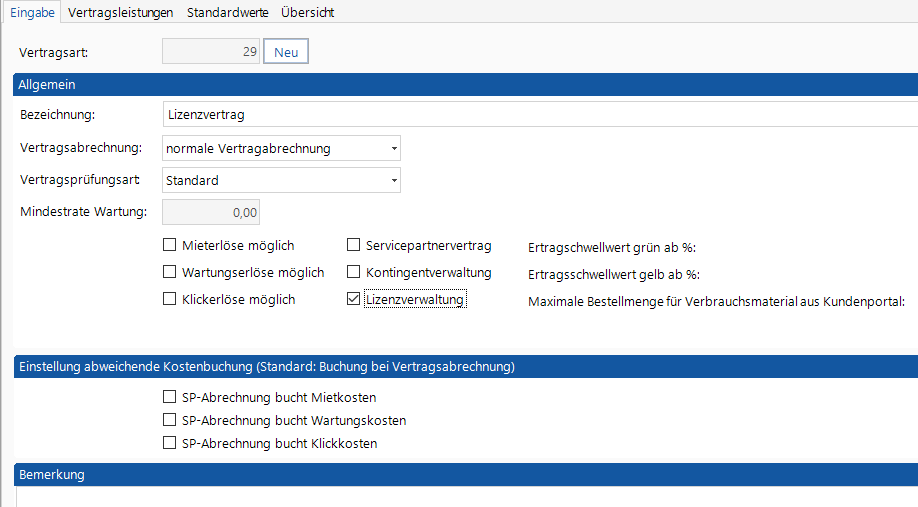
Task: Switch to the Eingabe tab
Action: [32, 12]
